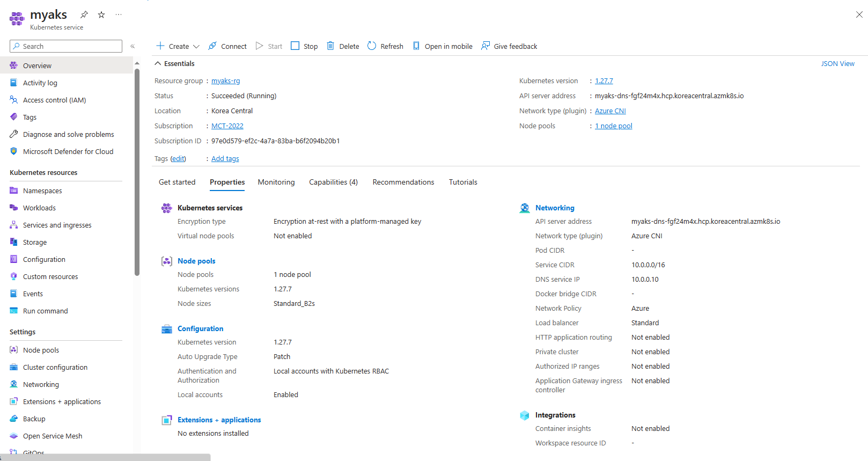Click the sidebar vertical scrollbar
This screenshot has height=461, width=868.
pos(137,172)
